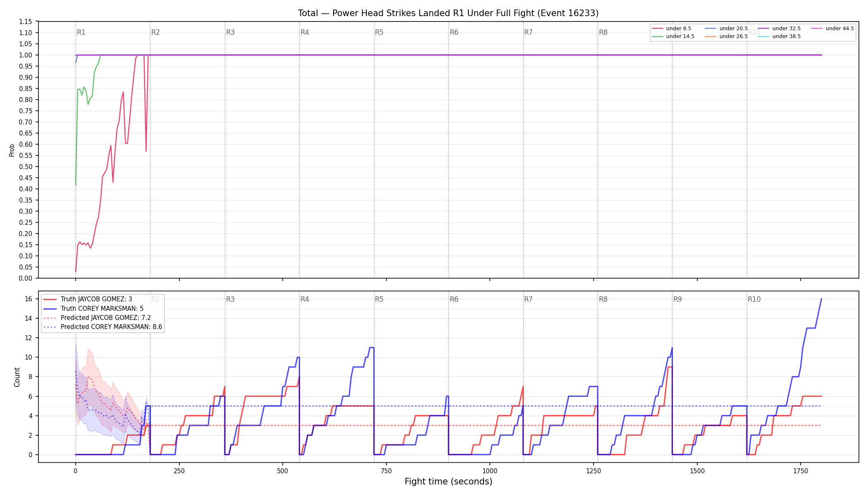Click 'Truth JAYCOB GOMEZ: 3' legend entry
Screen dimensions: 868x496
tap(88, 299)
